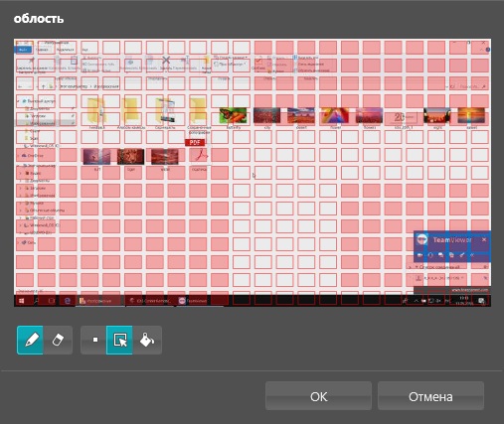Mark the cell over the Edge taskbar icon

pos(68,300)
